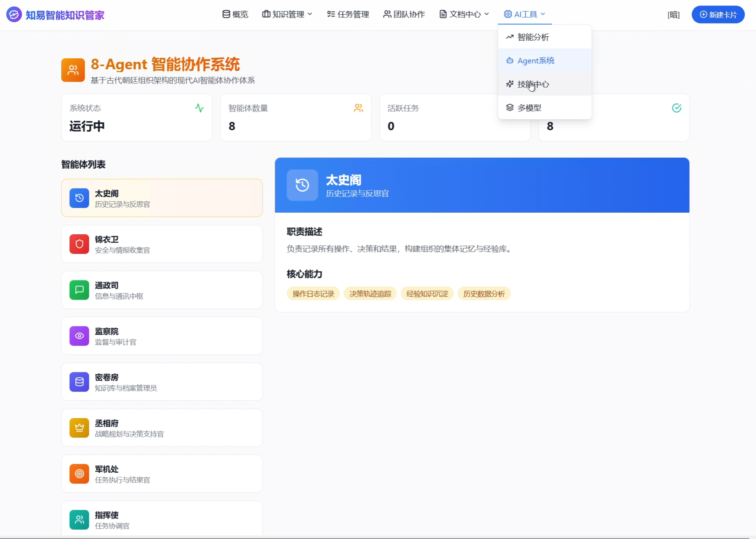The image size is (756, 539).
Task: Collapse the AI工具 dropdown menu
Action: click(524, 14)
